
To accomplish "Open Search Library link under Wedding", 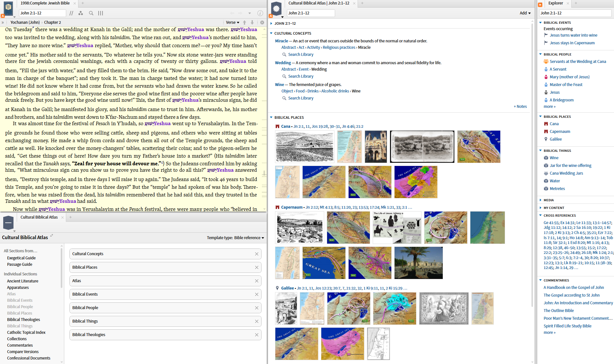I will pyautogui.click(x=301, y=76).
